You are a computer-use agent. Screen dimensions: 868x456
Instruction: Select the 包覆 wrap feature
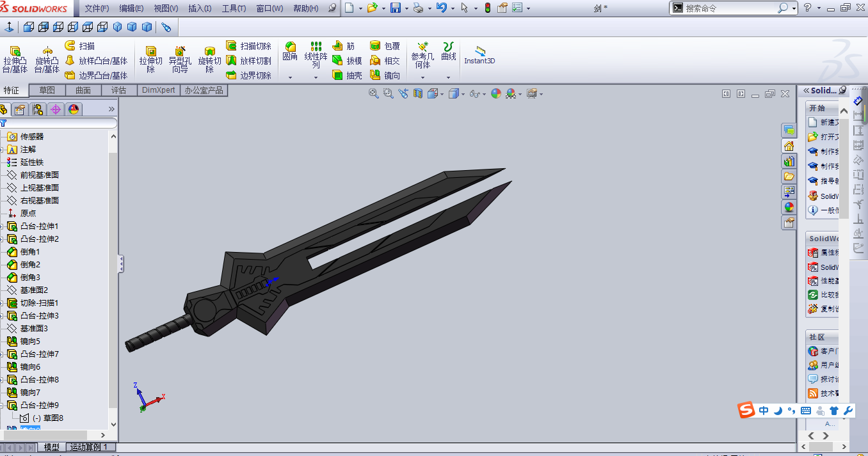pos(385,46)
